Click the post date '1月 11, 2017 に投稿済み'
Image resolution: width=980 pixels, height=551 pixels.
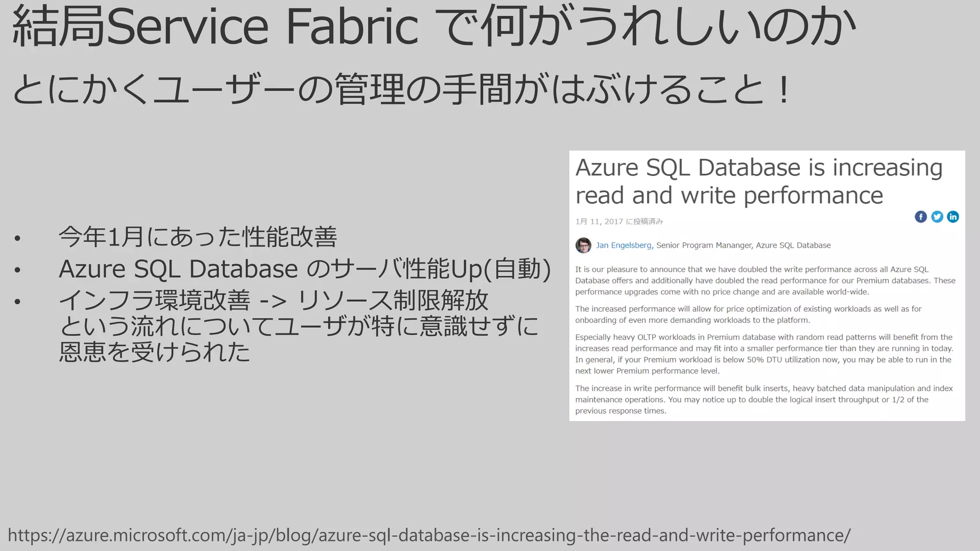pyautogui.click(x=619, y=221)
